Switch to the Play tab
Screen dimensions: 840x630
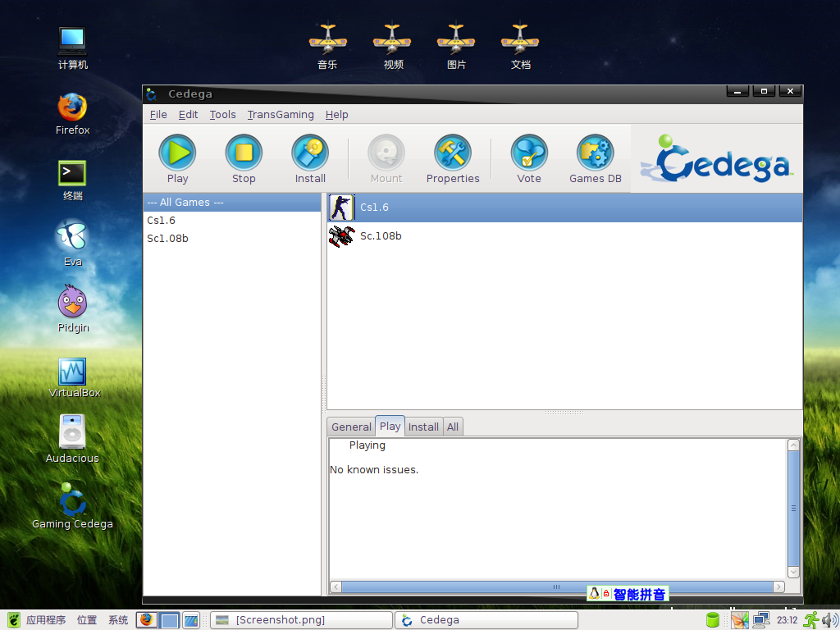(390, 426)
